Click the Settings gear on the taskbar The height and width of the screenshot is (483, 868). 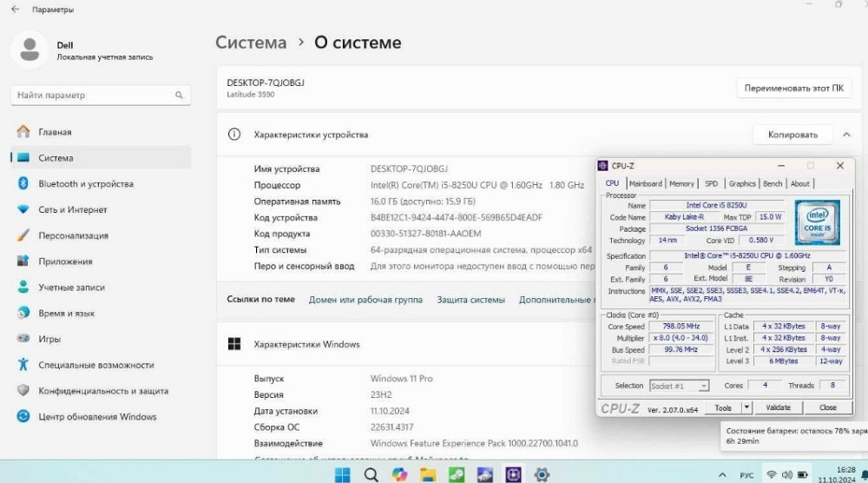tap(542, 474)
